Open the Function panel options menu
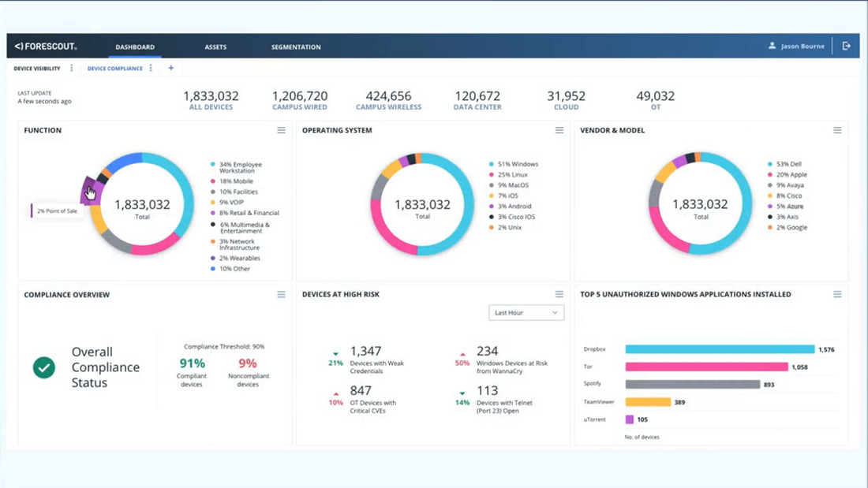The height and width of the screenshot is (488, 868). (281, 130)
